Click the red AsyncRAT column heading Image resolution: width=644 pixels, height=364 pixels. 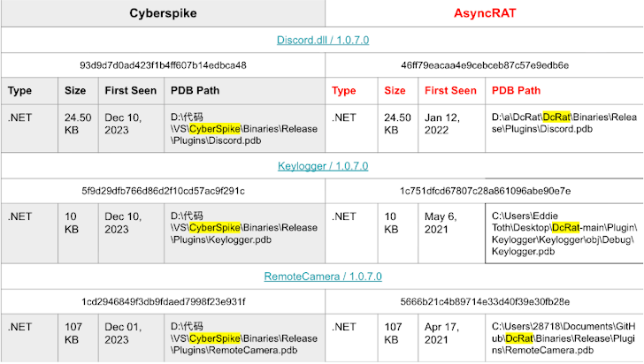click(484, 13)
